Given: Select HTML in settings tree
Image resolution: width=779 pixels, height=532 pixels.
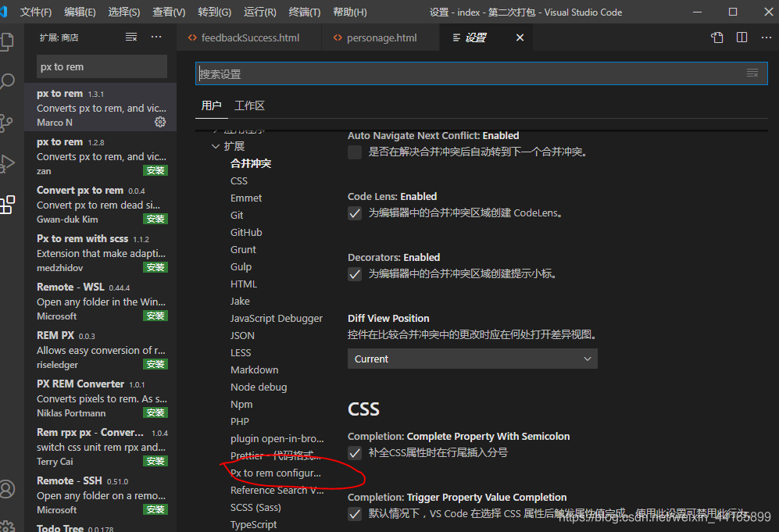Looking at the screenshot, I should [x=244, y=284].
